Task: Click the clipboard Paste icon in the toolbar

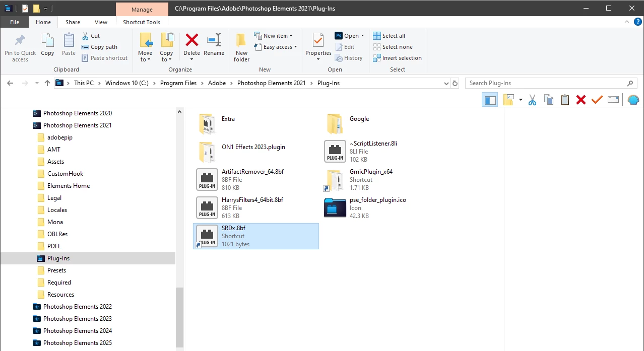Action: coord(565,100)
